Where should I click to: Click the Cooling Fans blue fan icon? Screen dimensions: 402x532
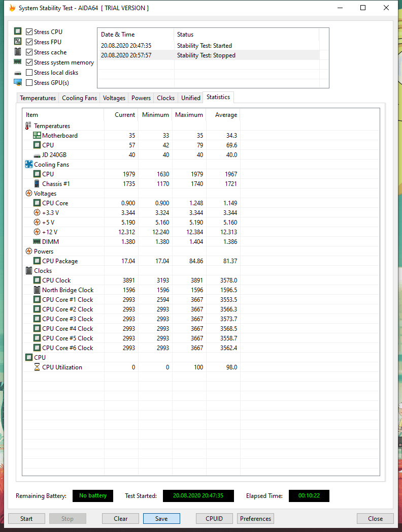tap(29, 164)
